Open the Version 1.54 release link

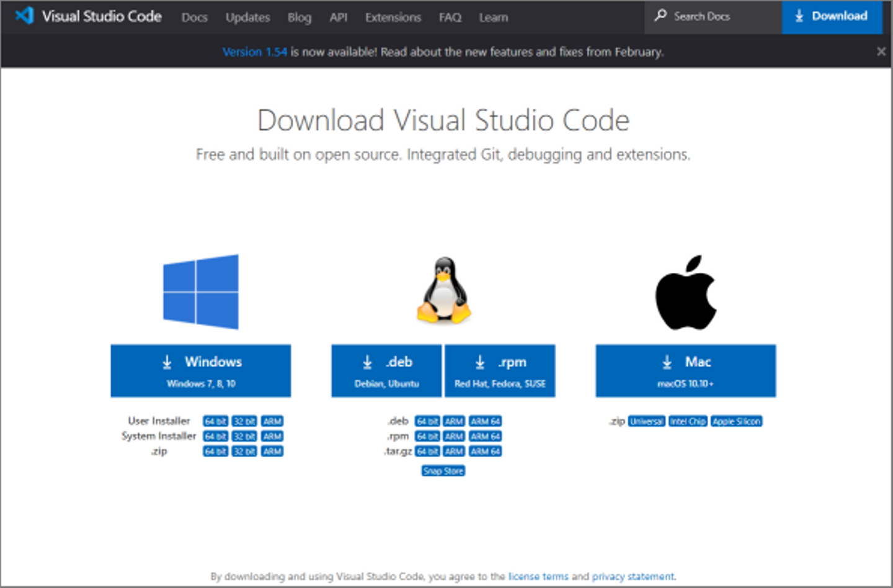pos(254,52)
